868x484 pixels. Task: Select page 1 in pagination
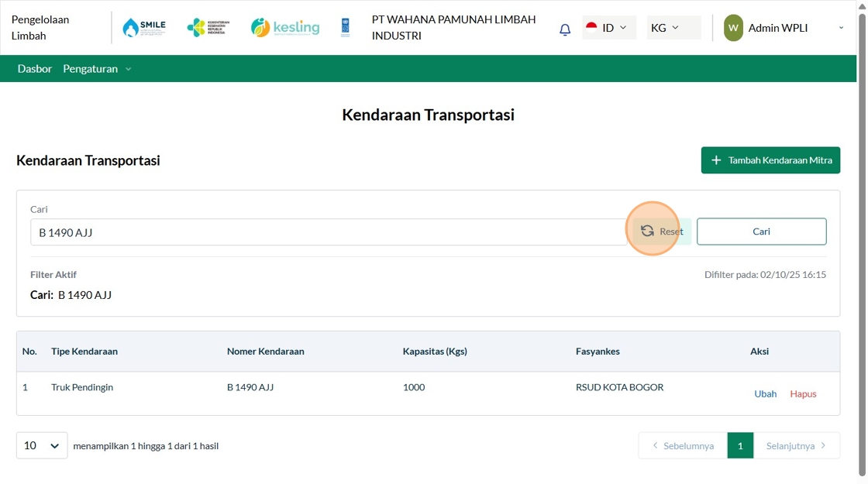740,445
